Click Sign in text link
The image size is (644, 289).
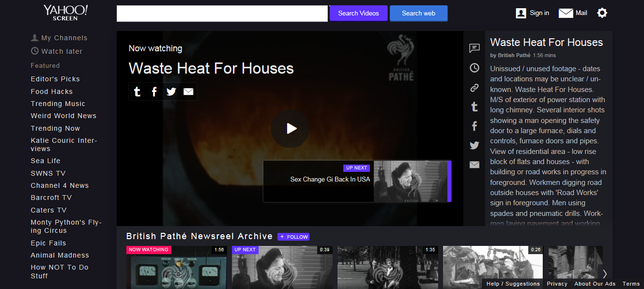(539, 13)
